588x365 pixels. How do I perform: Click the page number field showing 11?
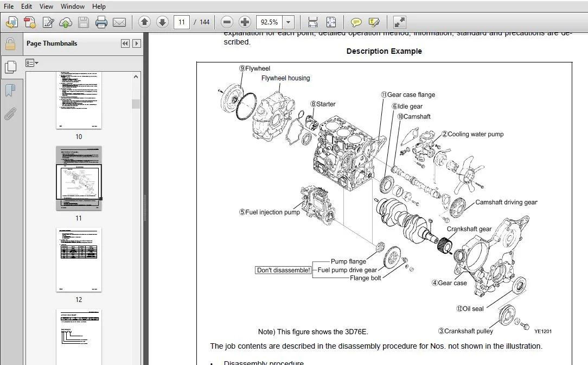point(182,22)
